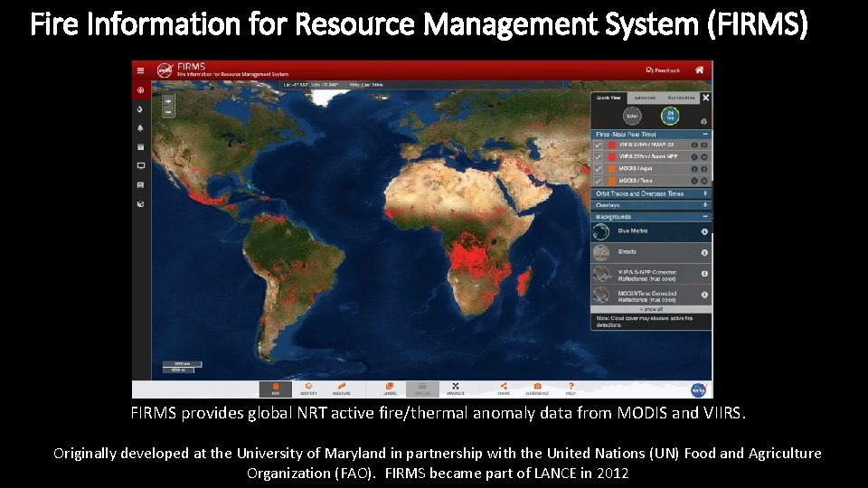Open the alert bell icon in sidebar
This screenshot has height=488, width=868.
tap(141, 127)
